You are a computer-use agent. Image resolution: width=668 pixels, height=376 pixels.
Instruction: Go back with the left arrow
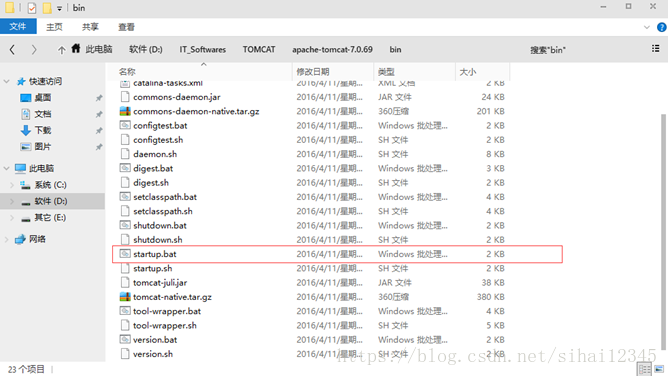(x=12, y=50)
